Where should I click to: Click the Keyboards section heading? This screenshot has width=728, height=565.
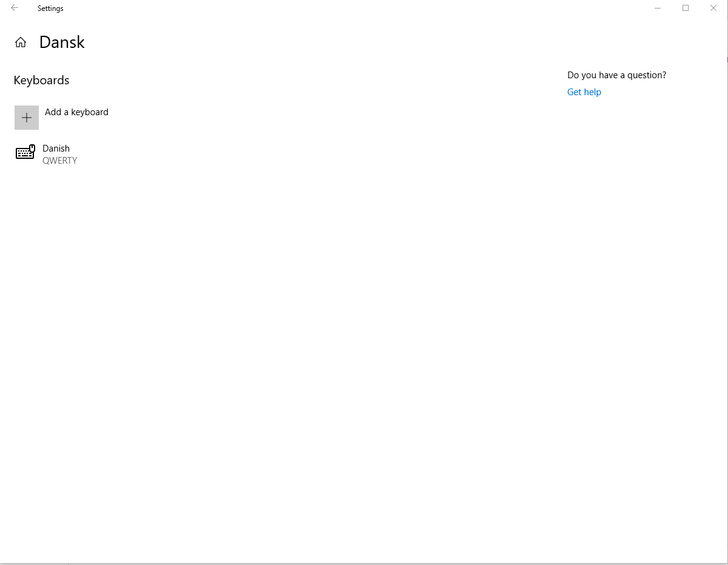tap(41, 81)
